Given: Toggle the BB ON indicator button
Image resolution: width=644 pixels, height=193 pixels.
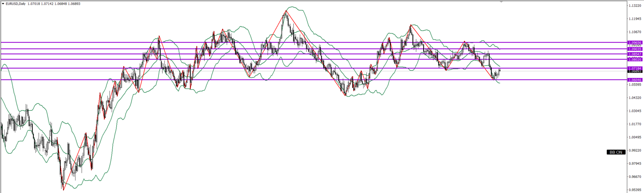Looking at the screenshot, I should (616, 152).
